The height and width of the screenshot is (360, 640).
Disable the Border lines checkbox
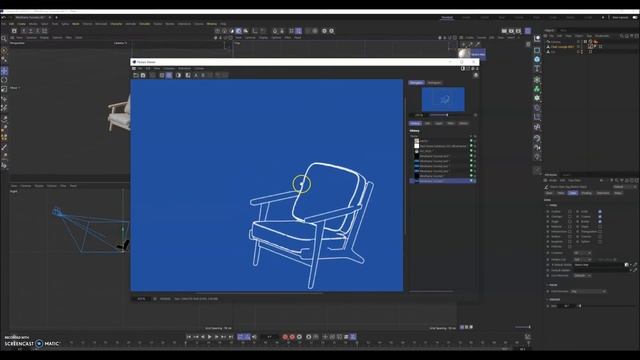[600, 221]
